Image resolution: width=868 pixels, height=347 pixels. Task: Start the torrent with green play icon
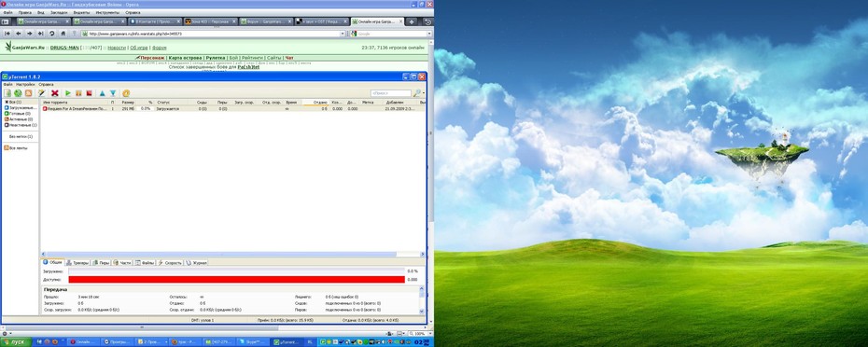68,93
